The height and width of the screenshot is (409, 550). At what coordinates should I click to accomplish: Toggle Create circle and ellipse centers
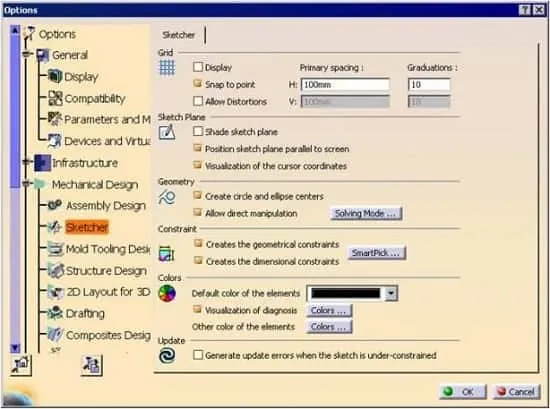[x=198, y=196]
